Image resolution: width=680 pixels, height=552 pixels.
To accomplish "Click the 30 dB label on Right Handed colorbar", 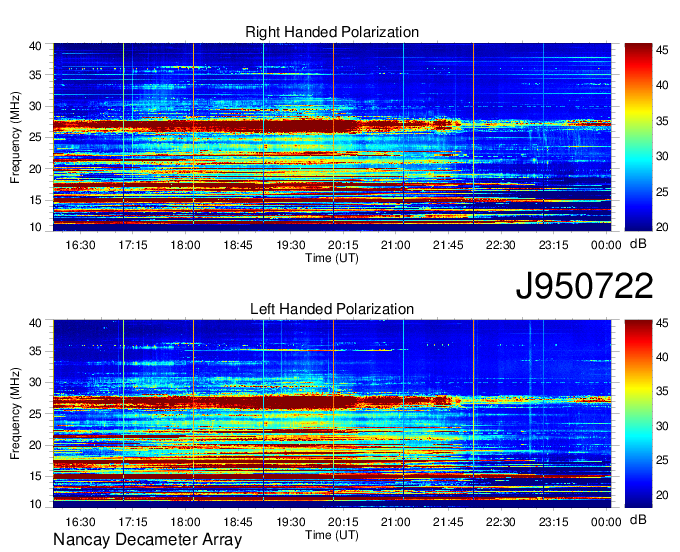I will [x=662, y=156].
